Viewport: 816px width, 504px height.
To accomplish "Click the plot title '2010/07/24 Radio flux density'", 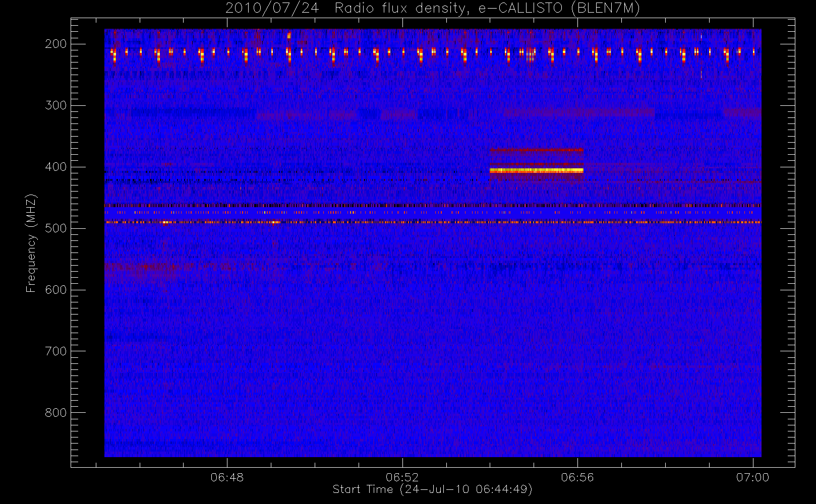I will (x=433, y=9).
